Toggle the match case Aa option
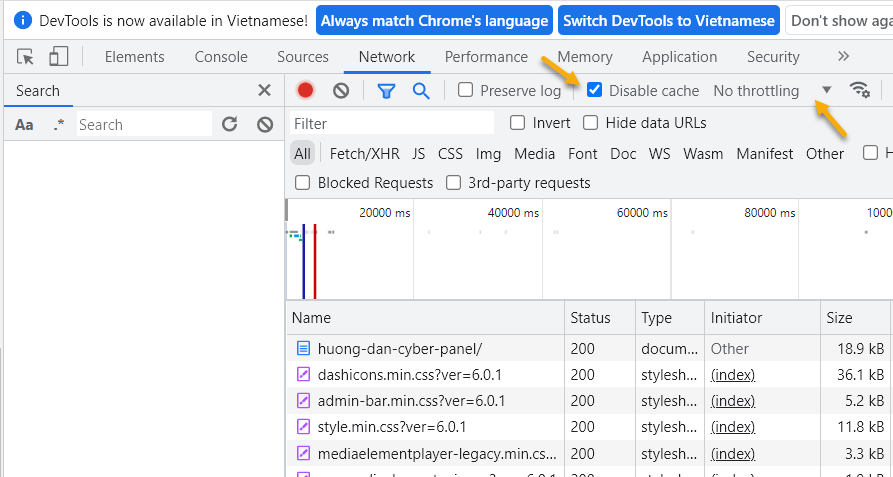The width and height of the screenshot is (893, 477). pyautogui.click(x=25, y=125)
